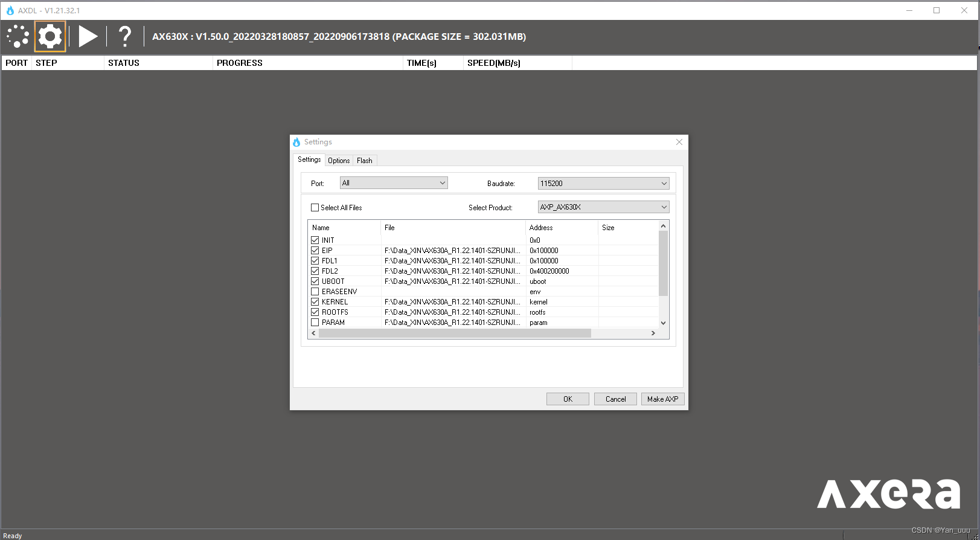The width and height of the screenshot is (980, 540).
Task: Click the flame icon in Settings dialog title
Action: [x=296, y=142]
